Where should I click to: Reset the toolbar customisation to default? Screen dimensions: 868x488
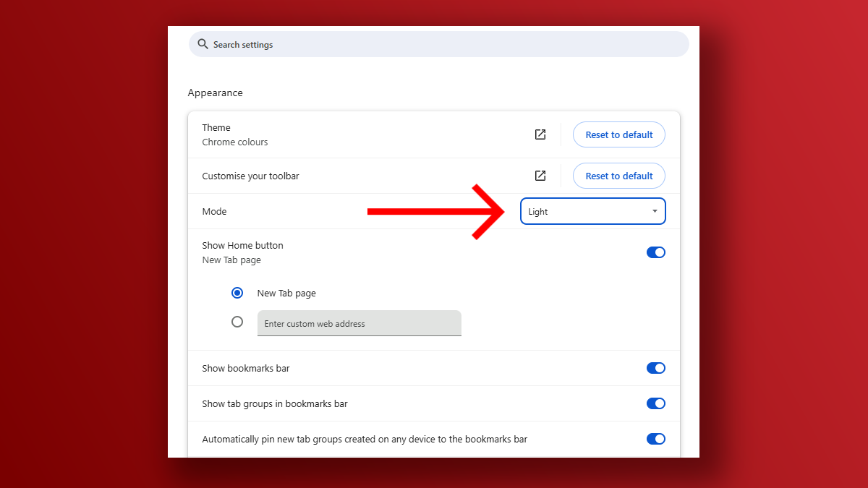click(x=618, y=176)
